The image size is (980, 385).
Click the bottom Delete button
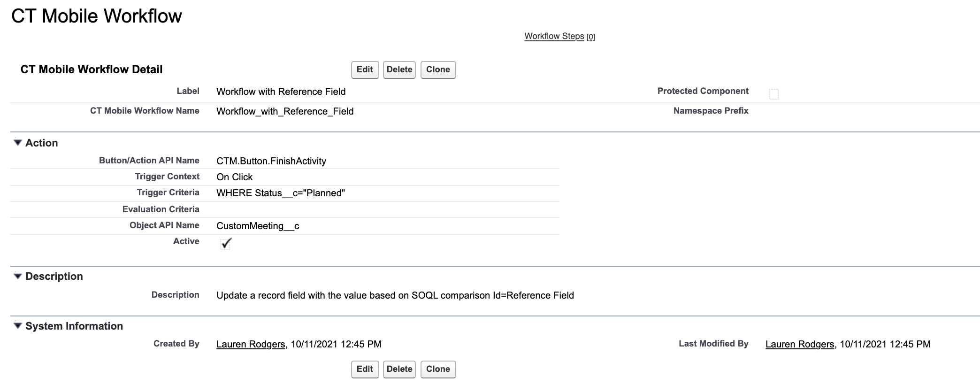[x=399, y=369]
